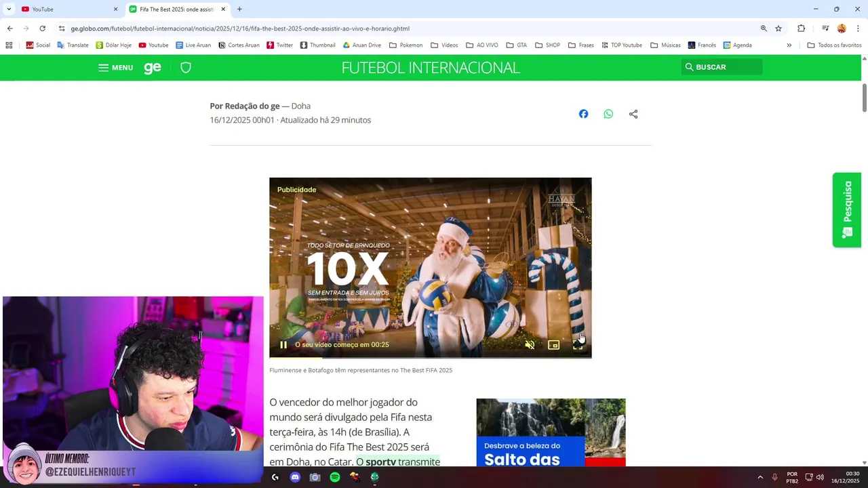Open a new browser tab
The width and height of the screenshot is (868, 488).
(239, 9)
